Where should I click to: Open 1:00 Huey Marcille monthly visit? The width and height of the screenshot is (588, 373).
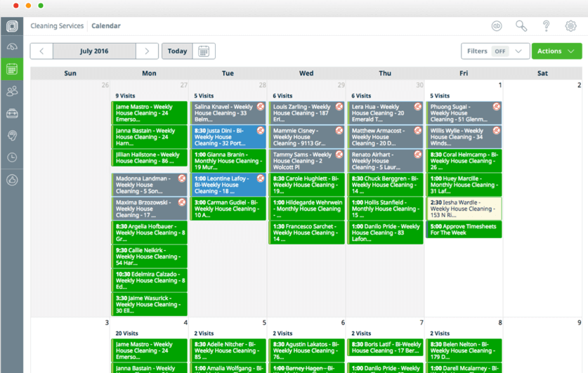pyautogui.click(x=464, y=185)
